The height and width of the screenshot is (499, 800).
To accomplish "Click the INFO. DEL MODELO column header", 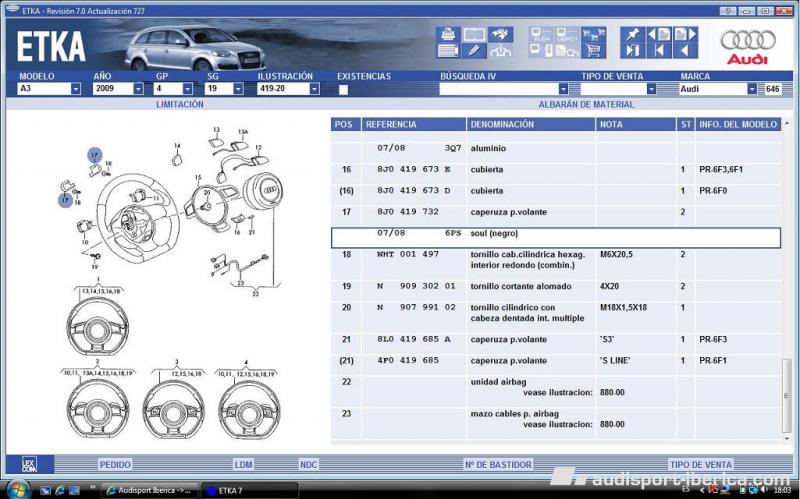I will [x=738, y=124].
